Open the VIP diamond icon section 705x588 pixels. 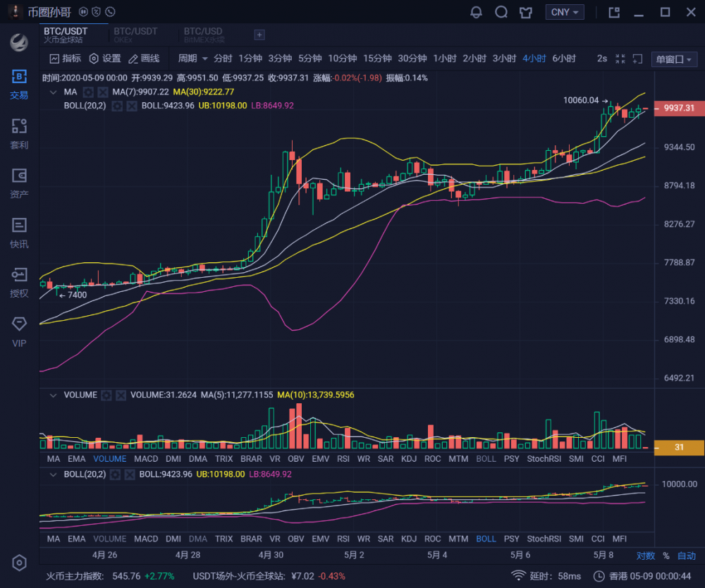19,332
